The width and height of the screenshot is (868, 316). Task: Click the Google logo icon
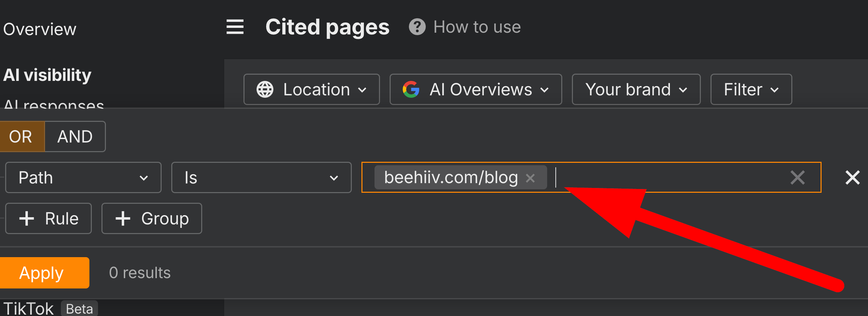411,89
